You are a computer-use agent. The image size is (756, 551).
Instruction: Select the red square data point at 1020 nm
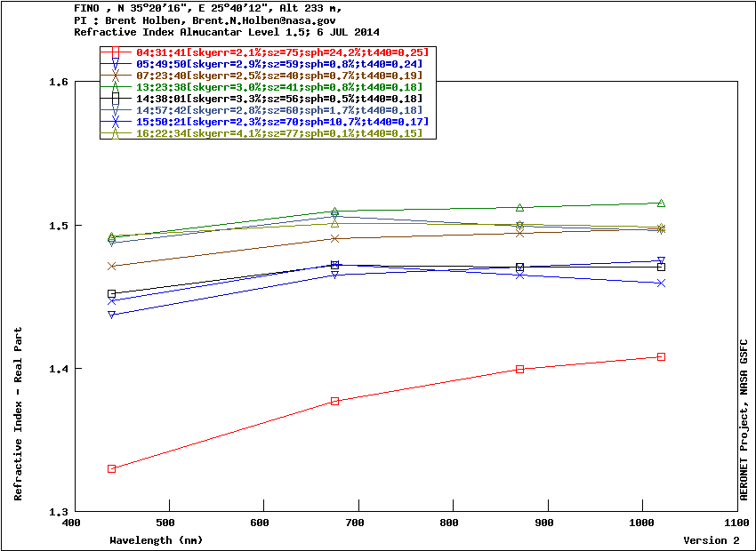(x=661, y=356)
